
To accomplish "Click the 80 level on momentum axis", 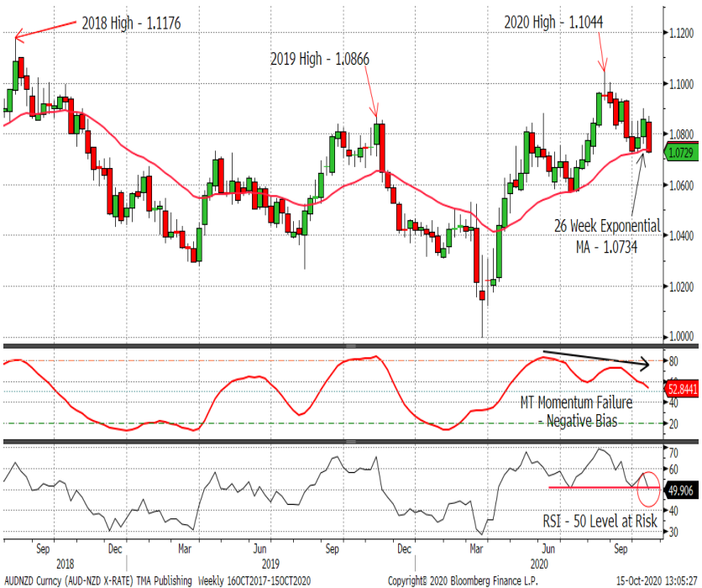I will pos(673,361).
